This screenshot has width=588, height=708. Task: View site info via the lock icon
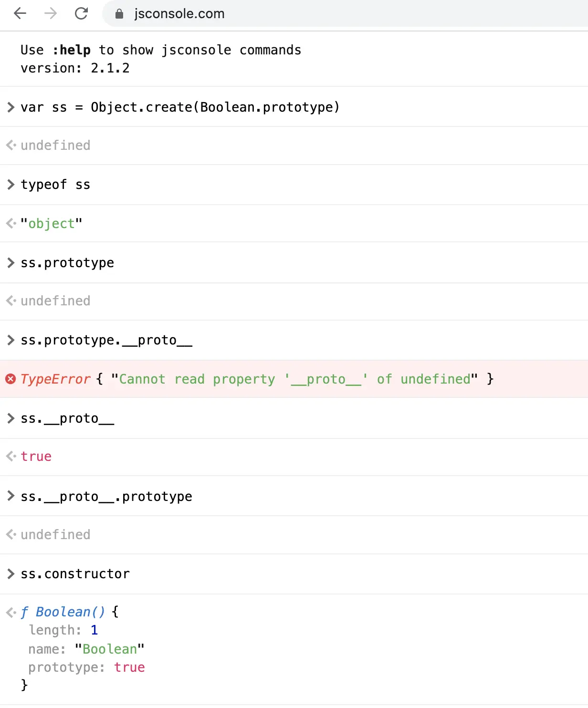[119, 14]
